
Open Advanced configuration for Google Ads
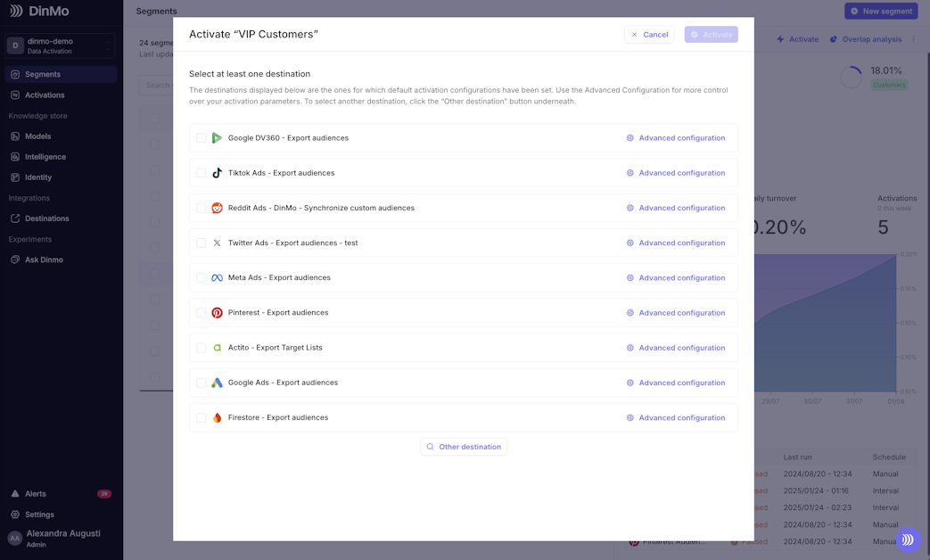pyautogui.click(x=676, y=383)
